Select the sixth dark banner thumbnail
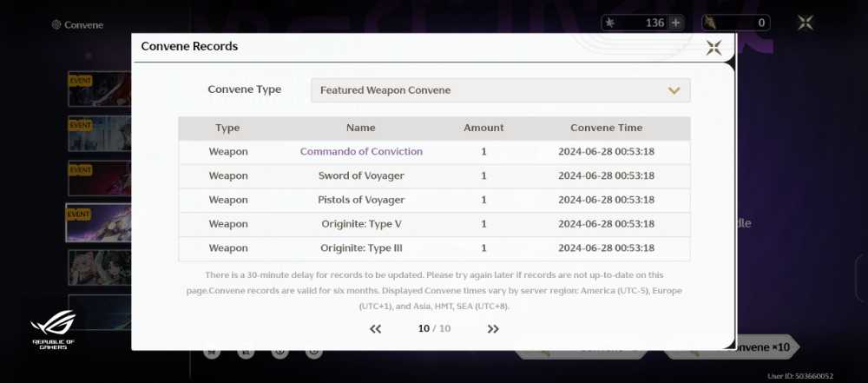Screen dimensions: 868x383 point(100,312)
